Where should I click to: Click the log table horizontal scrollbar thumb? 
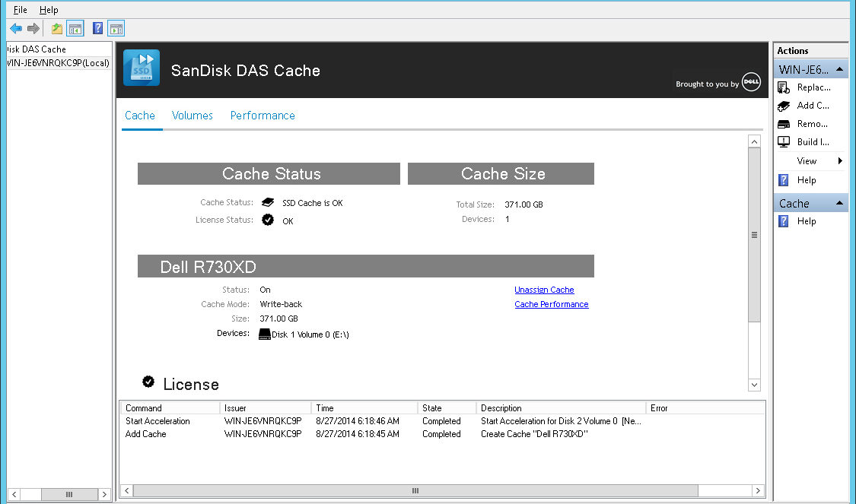click(x=415, y=490)
